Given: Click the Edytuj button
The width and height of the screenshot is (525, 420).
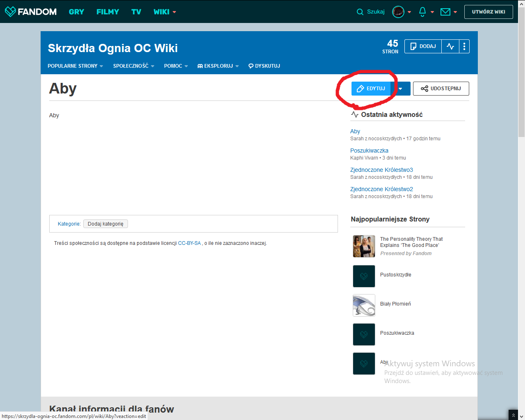Looking at the screenshot, I should click(371, 89).
